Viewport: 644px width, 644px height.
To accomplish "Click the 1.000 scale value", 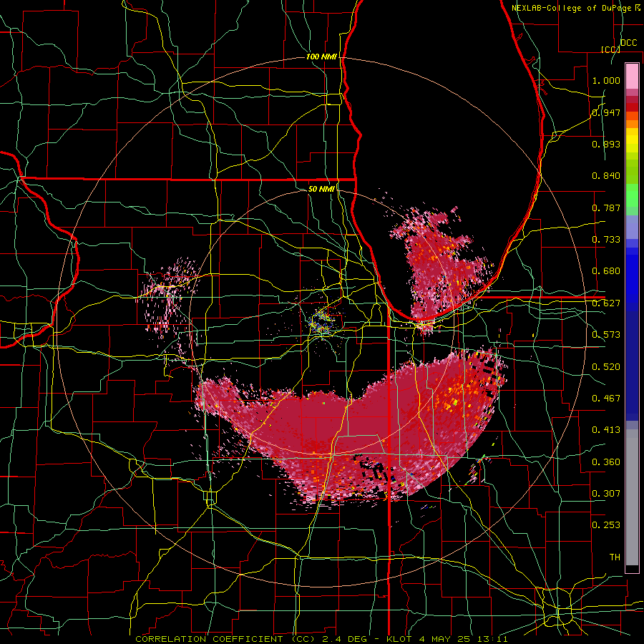I will (606, 80).
